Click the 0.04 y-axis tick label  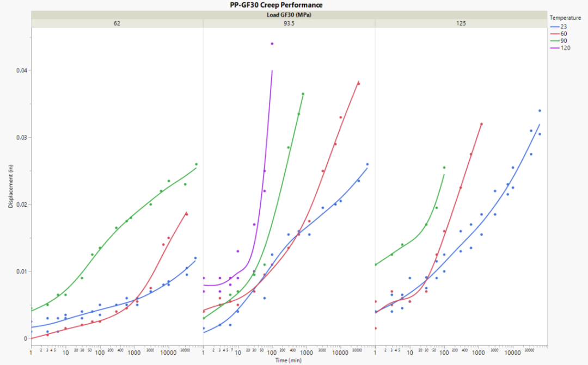[x=22, y=71]
